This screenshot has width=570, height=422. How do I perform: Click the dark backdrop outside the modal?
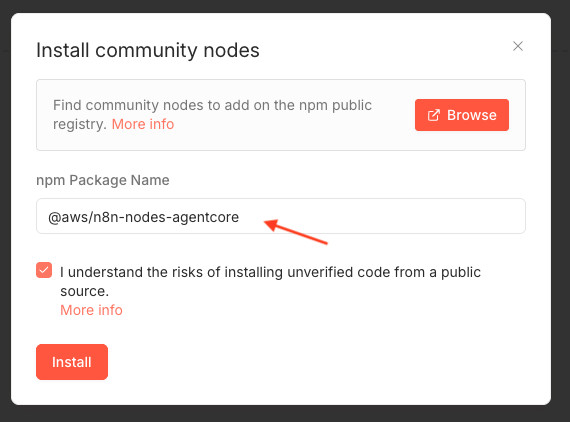click(x=285, y=414)
